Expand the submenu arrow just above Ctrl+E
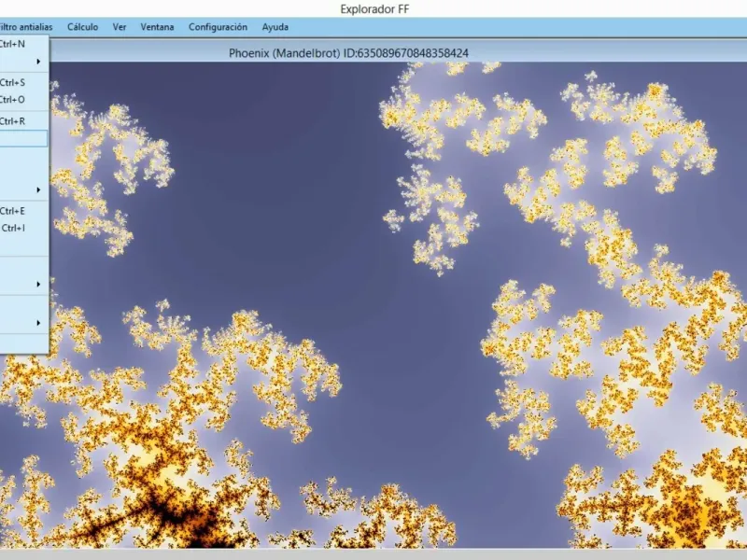747x560 pixels. (x=38, y=190)
